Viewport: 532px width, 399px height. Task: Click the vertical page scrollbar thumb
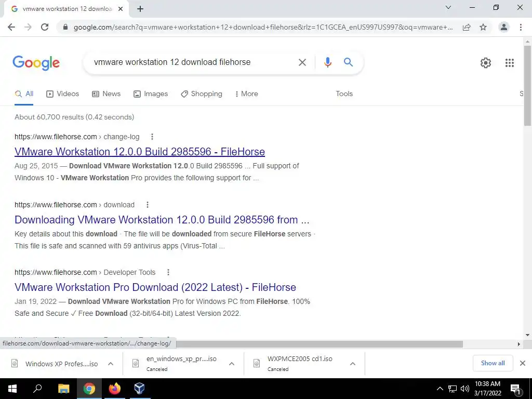(527, 85)
